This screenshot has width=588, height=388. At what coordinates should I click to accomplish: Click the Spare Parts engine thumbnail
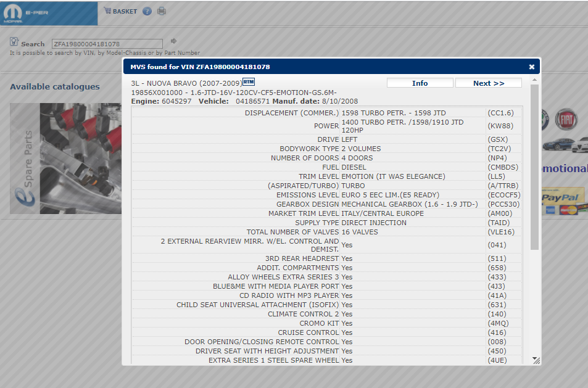(x=65, y=159)
